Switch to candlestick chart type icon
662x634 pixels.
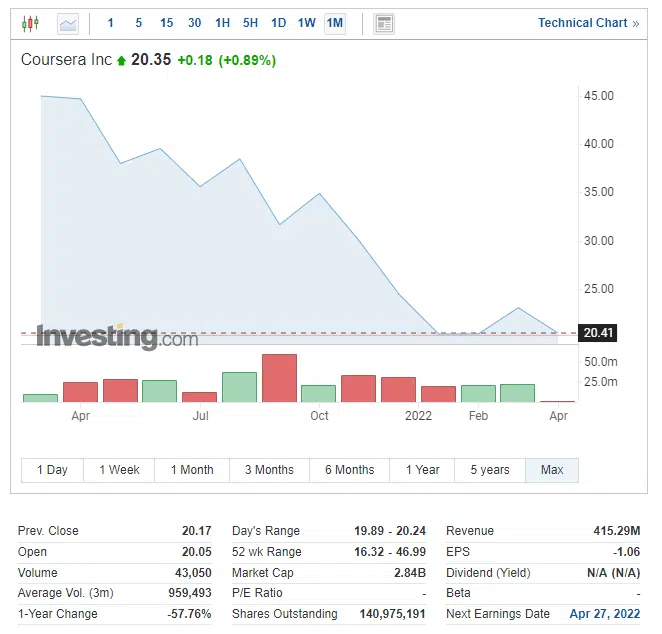[x=30, y=23]
